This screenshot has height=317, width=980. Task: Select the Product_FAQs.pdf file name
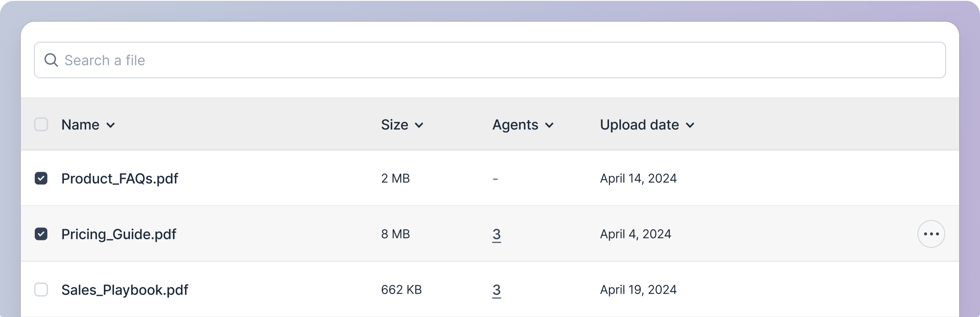(x=119, y=179)
